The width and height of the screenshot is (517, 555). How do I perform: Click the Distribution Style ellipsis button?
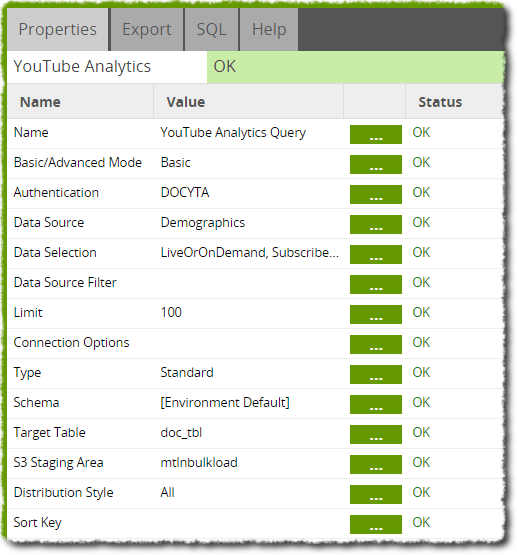pyautogui.click(x=376, y=494)
